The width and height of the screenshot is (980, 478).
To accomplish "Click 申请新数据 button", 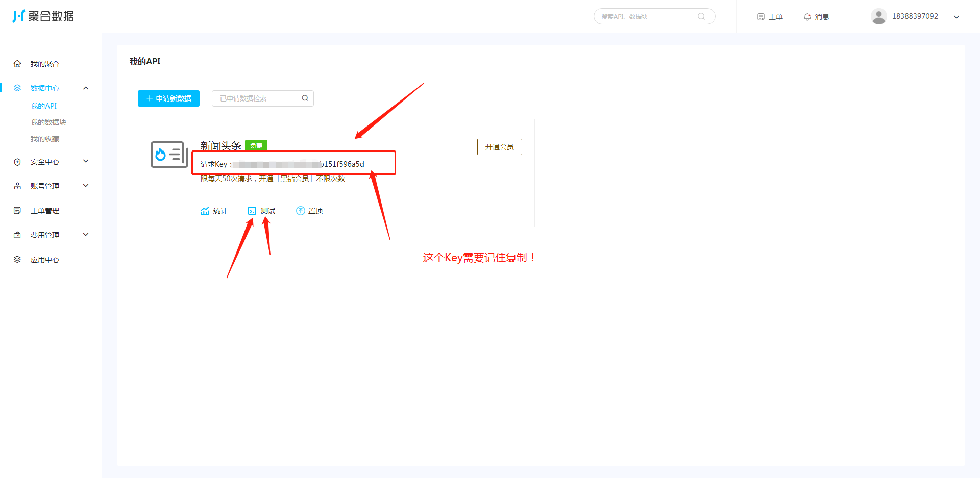I will pos(168,98).
